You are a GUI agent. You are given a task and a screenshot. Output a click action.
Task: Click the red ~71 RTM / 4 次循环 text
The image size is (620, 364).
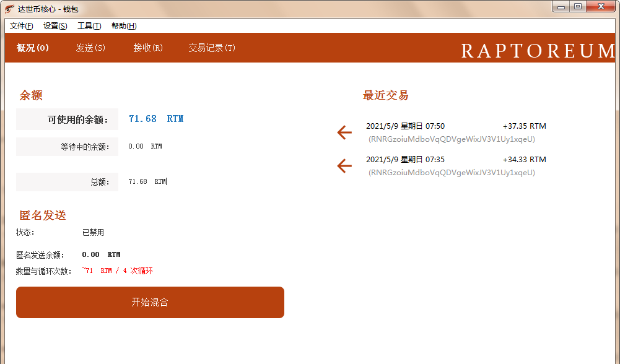[118, 271]
